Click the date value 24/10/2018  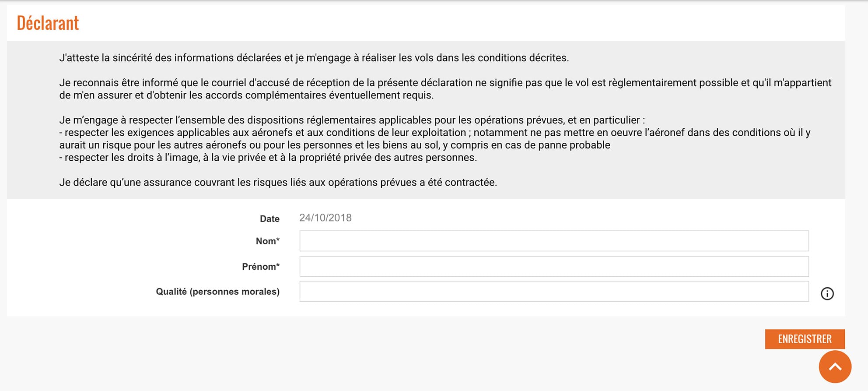[x=325, y=218]
